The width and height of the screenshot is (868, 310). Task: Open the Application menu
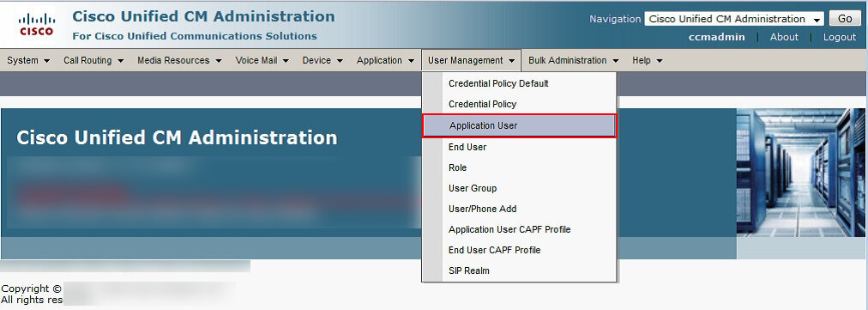pyautogui.click(x=385, y=60)
